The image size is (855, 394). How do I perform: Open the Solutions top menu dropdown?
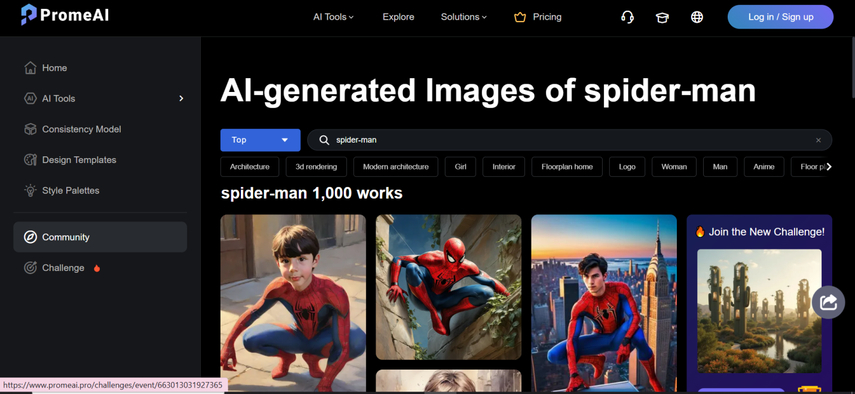point(463,17)
